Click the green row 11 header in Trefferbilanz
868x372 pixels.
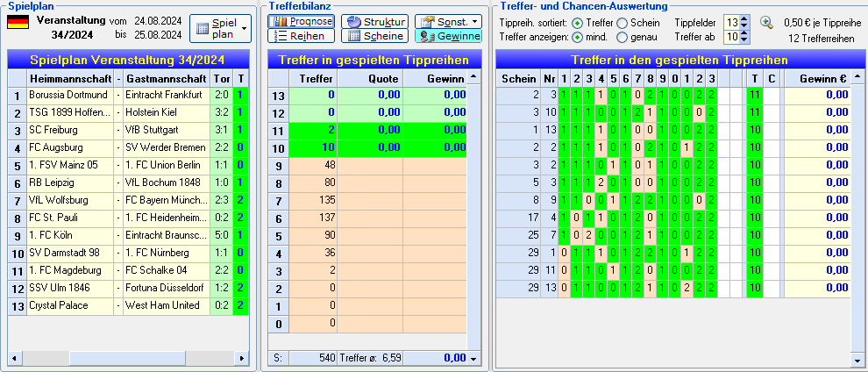(279, 132)
